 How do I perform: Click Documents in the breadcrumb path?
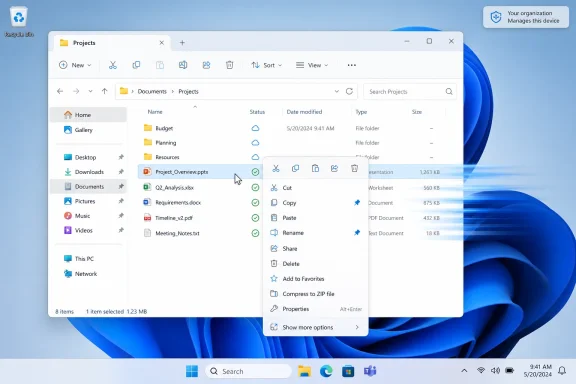coord(152,91)
